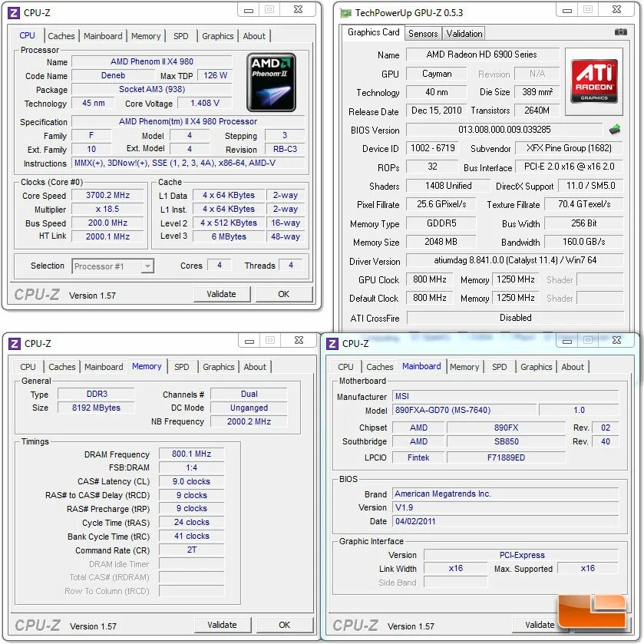This screenshot has height=644, width=644.
Task: Open Mainboard tab in top-left CPU-Z window
Action: (103, 36)
